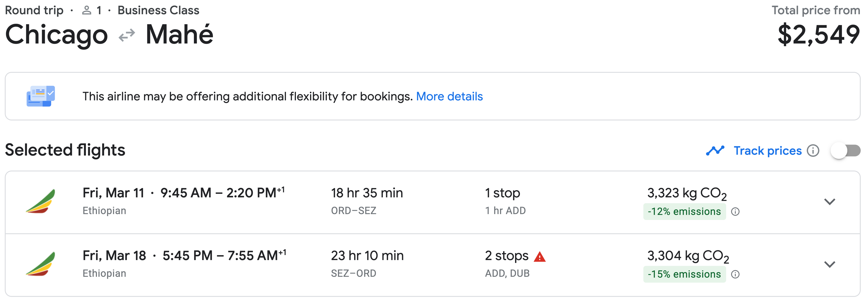Click the price tracking graph icon
Image resolution: width=868 pixels, height=305 pixels.
tap(715, 150)
